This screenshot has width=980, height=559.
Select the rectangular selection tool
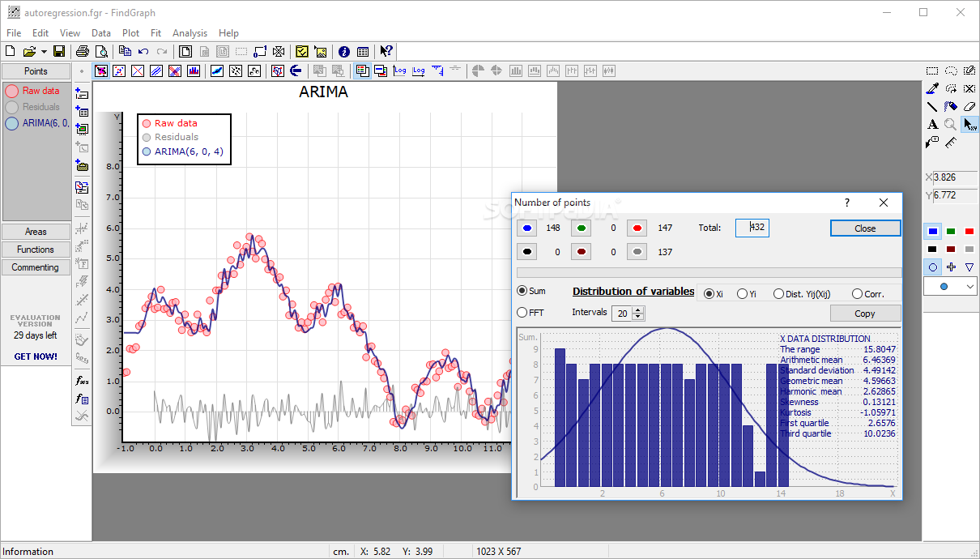(932, 71)
